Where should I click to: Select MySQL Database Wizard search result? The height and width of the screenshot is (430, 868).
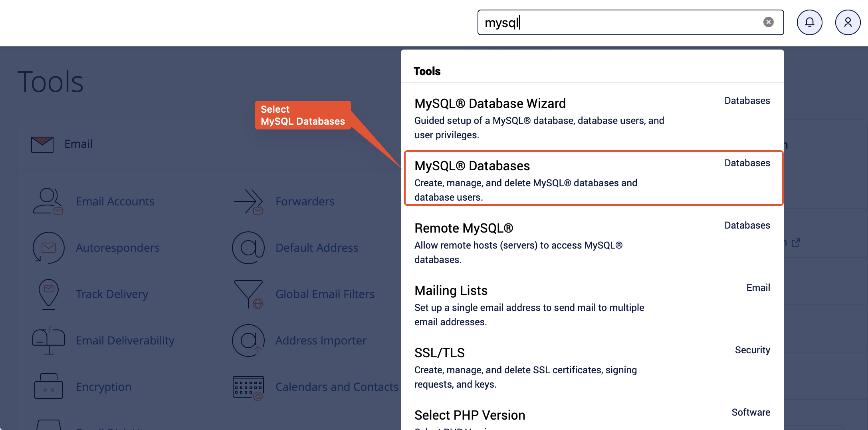point(490,104)
